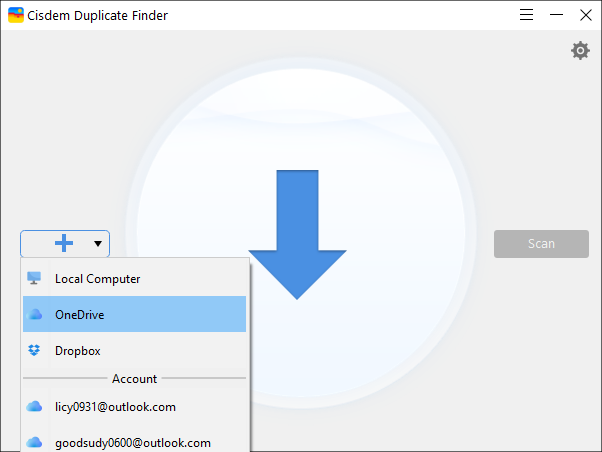The height and width of the screenshot is (452, 602).
Task: Open the hamburger menu in title bar
Action: click(x=526, y=15)
